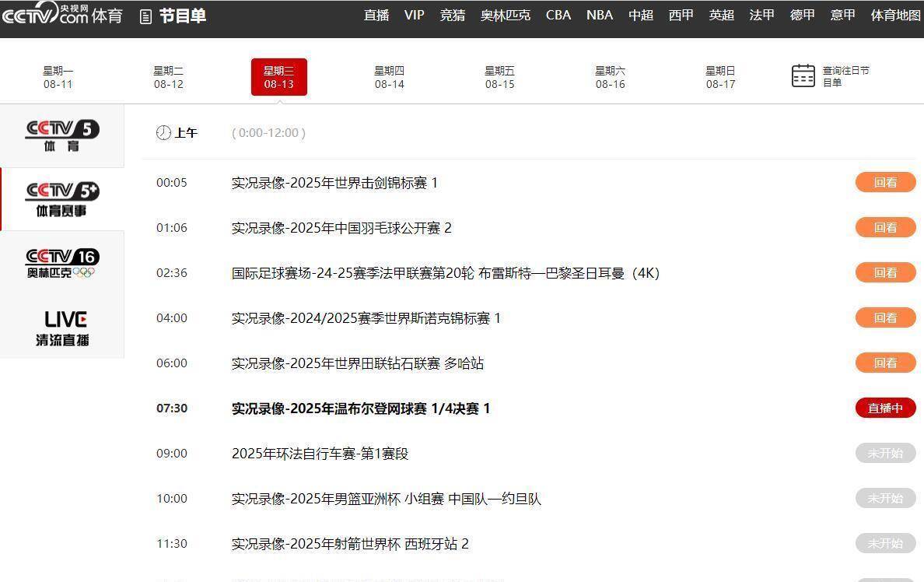This screenshot has width=924, height=582.
Task: Open the LIVE 清流直播 channel
Action: [x=62, y=328]
